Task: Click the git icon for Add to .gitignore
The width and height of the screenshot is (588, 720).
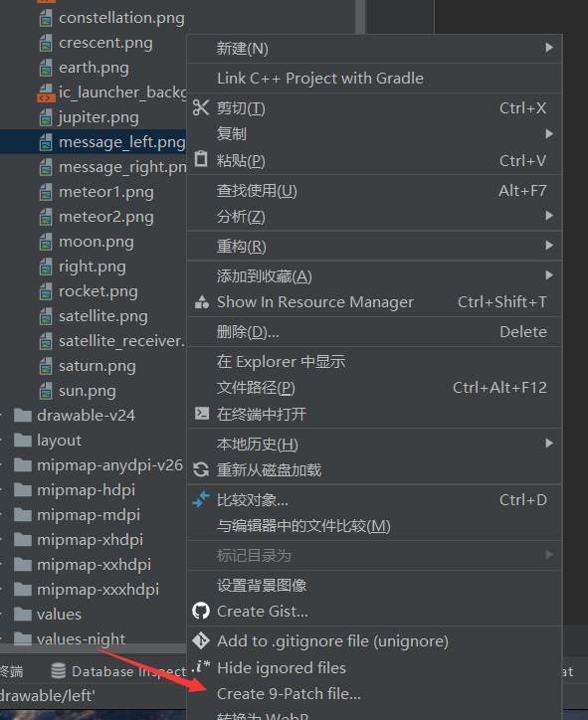Action: (x=201, y=640)
